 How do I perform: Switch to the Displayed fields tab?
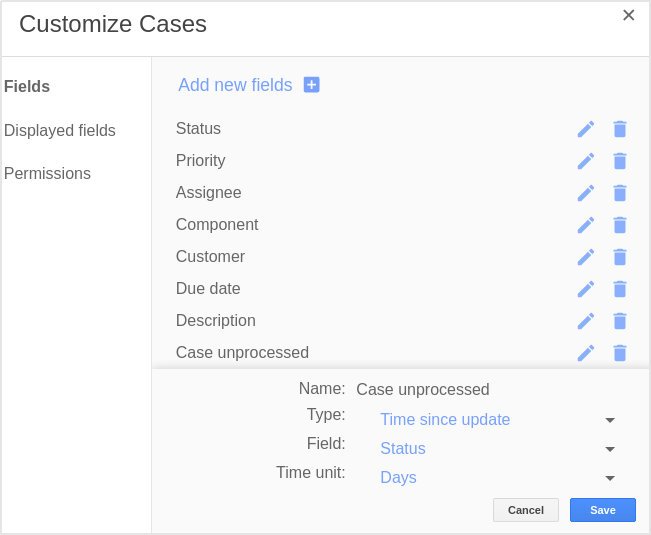(x=60, y=130)
